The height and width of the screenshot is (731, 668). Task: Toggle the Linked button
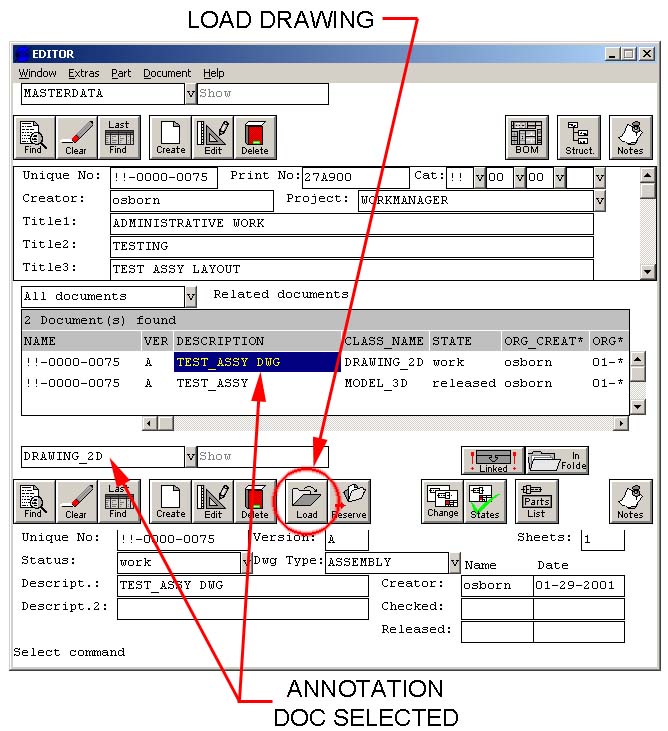click(492, 460)
